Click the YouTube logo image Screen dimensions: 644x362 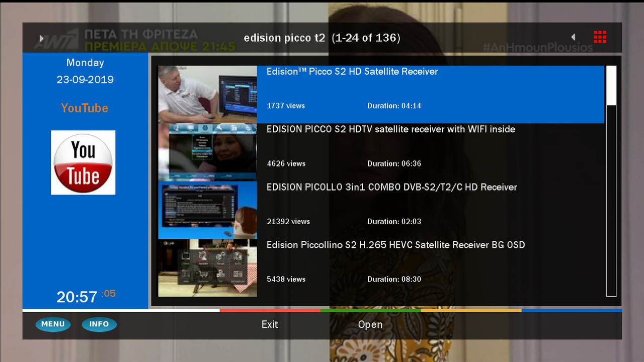click(83, 162)
